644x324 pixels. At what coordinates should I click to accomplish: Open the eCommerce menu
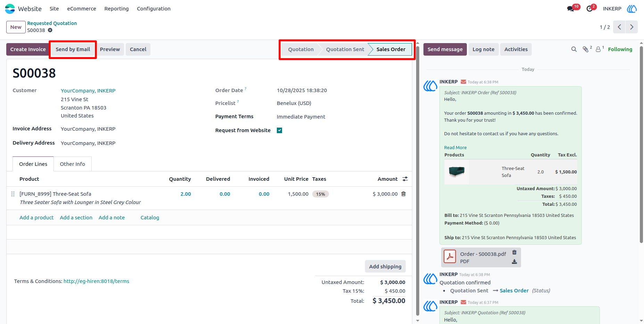click(x=82, y=9)
